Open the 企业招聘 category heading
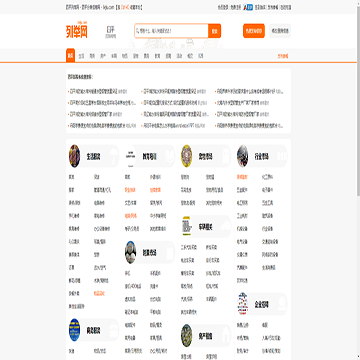 pyautogui.click(x=261, y=304)
